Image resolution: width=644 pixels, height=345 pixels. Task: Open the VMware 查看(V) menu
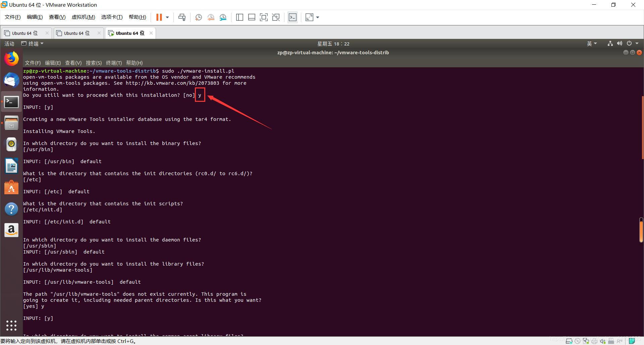57,17
